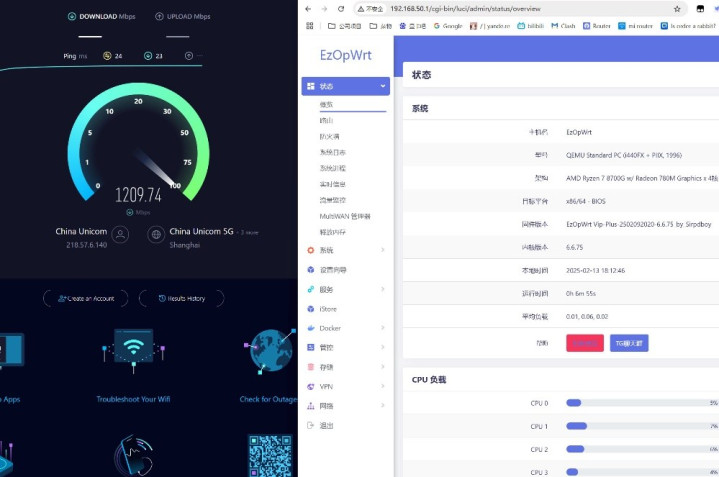
Task: Expand the 网络 sidebar menu
Action: tap(382, 406)
